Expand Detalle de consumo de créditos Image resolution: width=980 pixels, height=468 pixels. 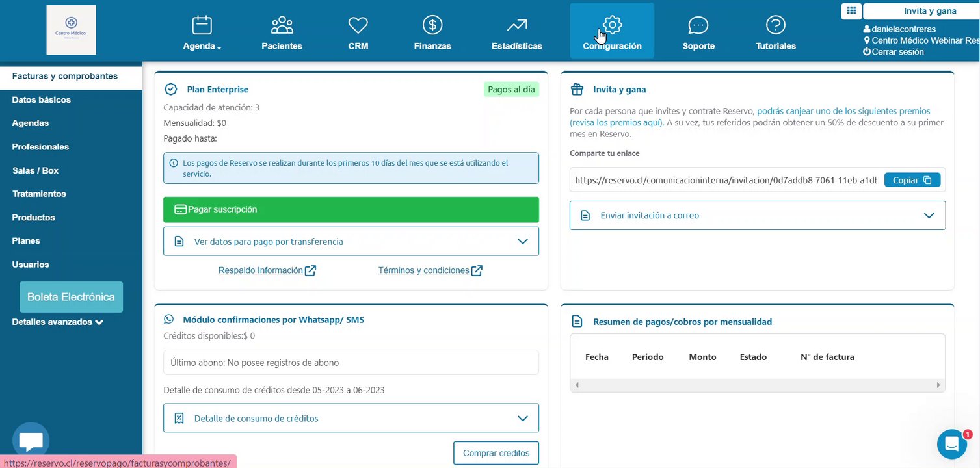(x=351, y=418)
